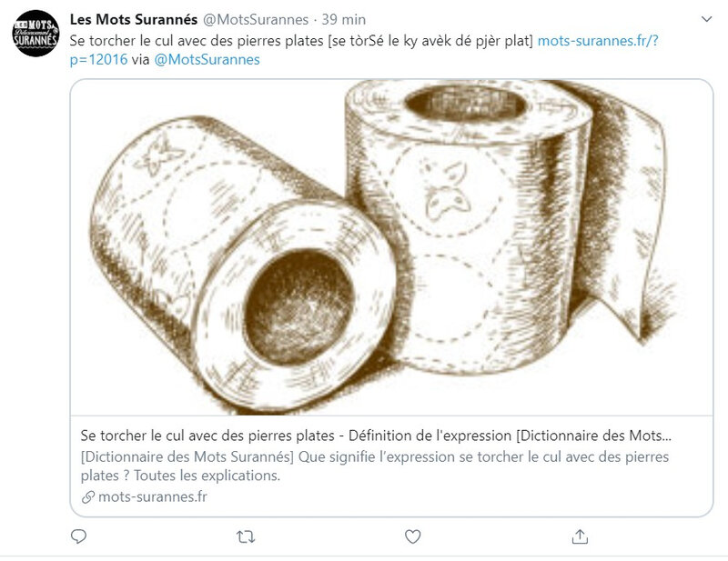Viewport: 728px width, 561px height.
Task: Share the tweet via the share icon
Action: (x=579, y=536)
